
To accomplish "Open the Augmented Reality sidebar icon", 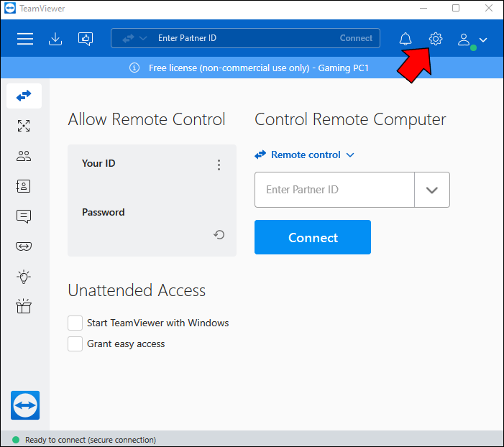I will pyautogui.click(x=24, y=246).
